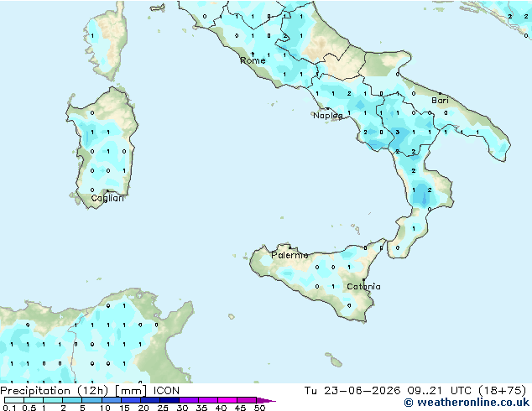Screen dimensions: 532x411
Task: Click the legend value '25'
Action: point(163,408)
